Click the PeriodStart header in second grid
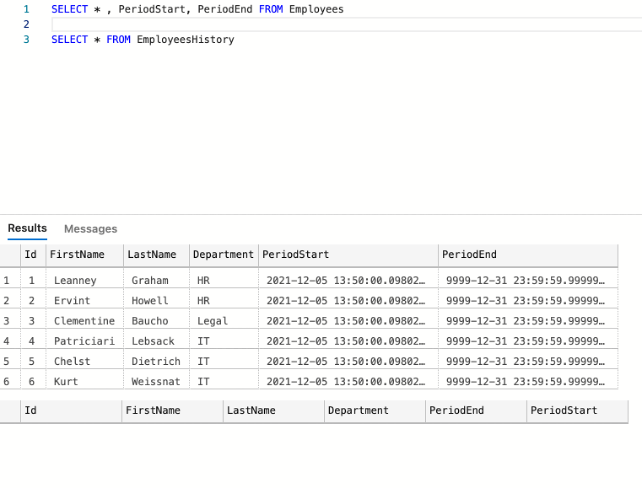The height and width of the screenshot is (488, 642). point(577,411)
